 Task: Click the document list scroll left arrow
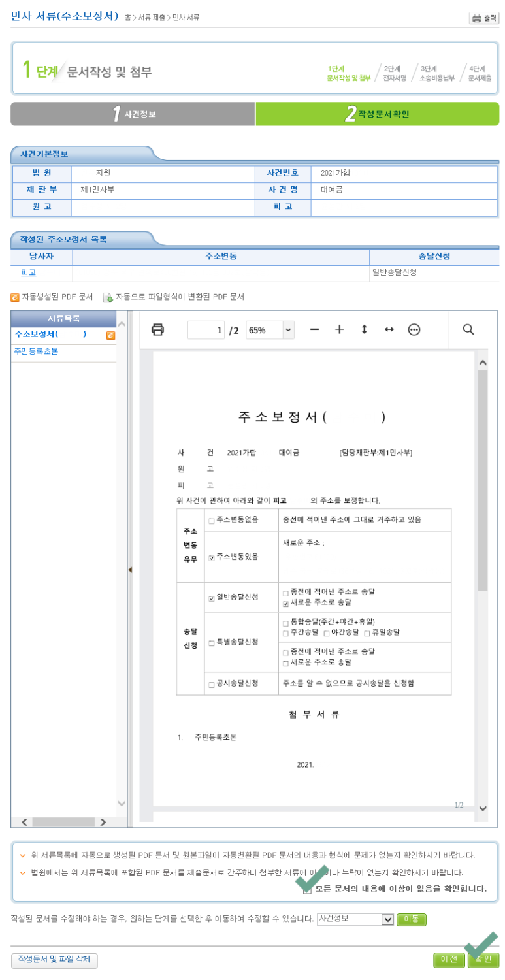click(25, 821)
